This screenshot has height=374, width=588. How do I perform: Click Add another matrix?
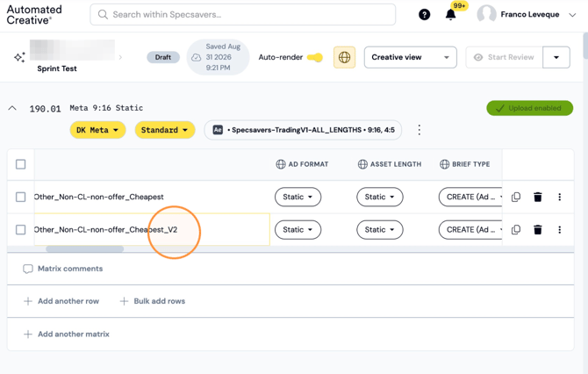click(x=67, y=334)
